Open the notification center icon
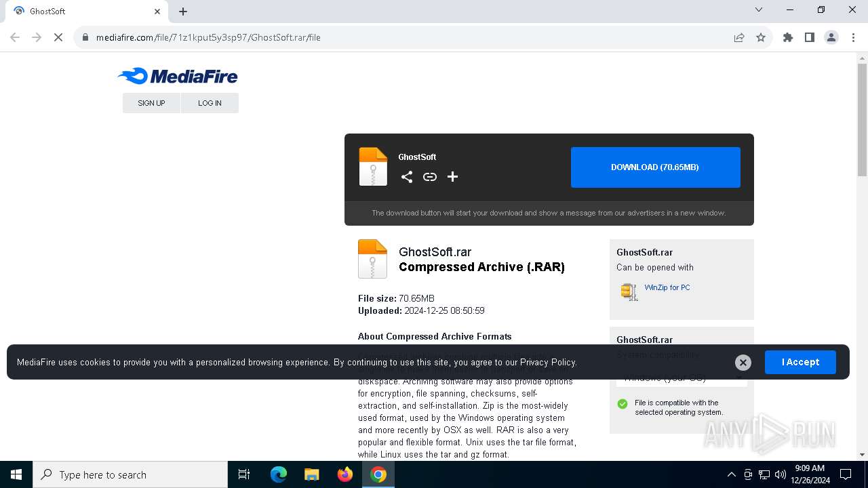This screenshot has width=868, height=488. point(846,474)
